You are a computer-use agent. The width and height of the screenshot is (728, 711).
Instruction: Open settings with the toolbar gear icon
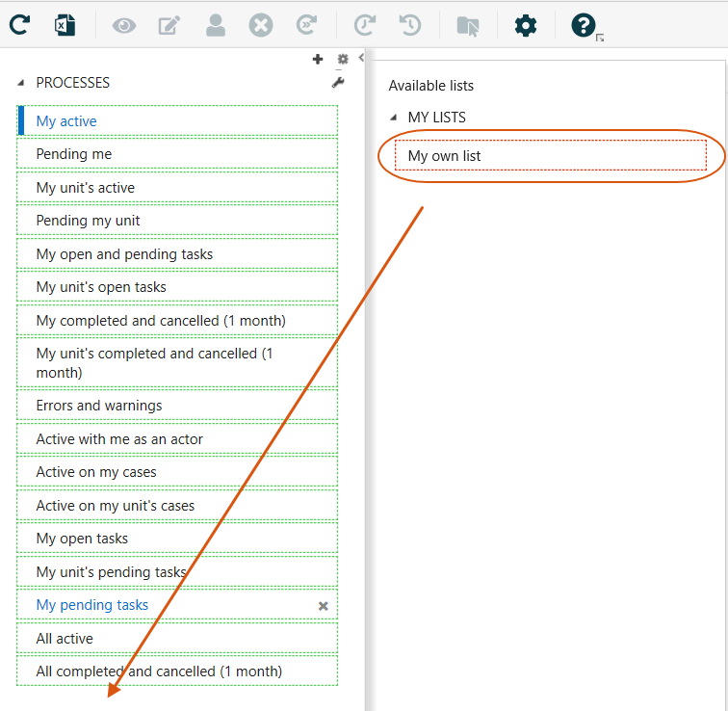tap(526, 25)
